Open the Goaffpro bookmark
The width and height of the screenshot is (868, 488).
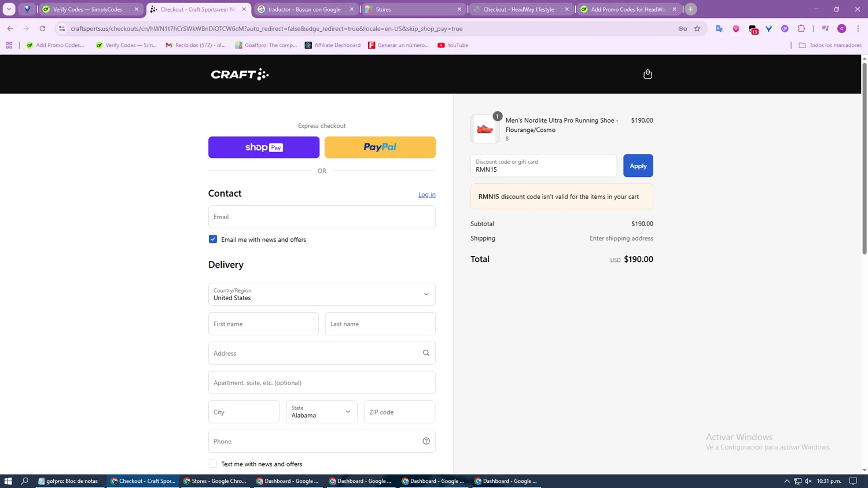coord(266,45)
